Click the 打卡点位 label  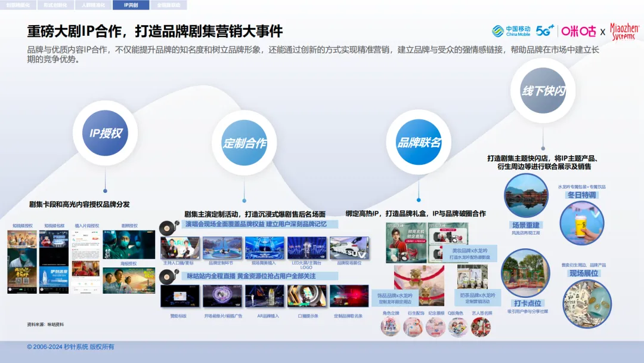[x=525, y=303]
